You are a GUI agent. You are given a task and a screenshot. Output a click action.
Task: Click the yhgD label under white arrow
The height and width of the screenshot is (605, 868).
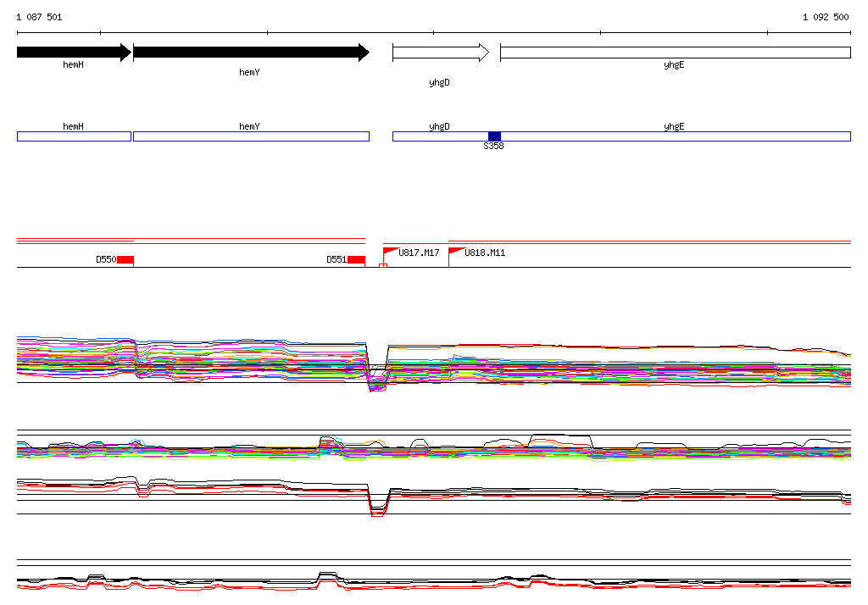pyautogui.click(x=440, y=82)
